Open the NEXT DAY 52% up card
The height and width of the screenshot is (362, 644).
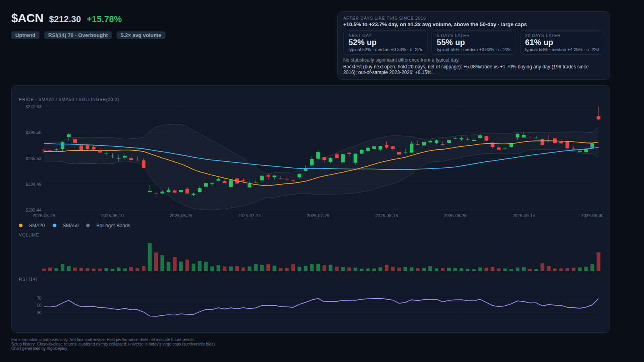(385, 42)
